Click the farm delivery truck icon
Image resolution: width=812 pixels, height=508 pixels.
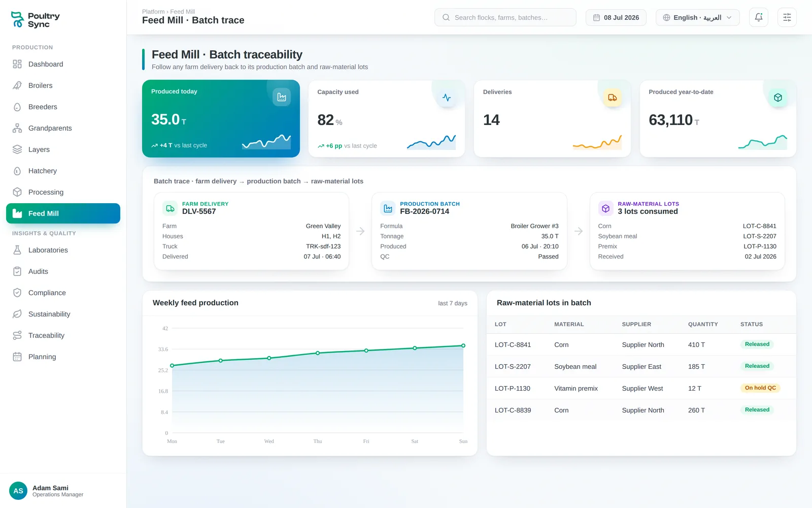point(170,208)
